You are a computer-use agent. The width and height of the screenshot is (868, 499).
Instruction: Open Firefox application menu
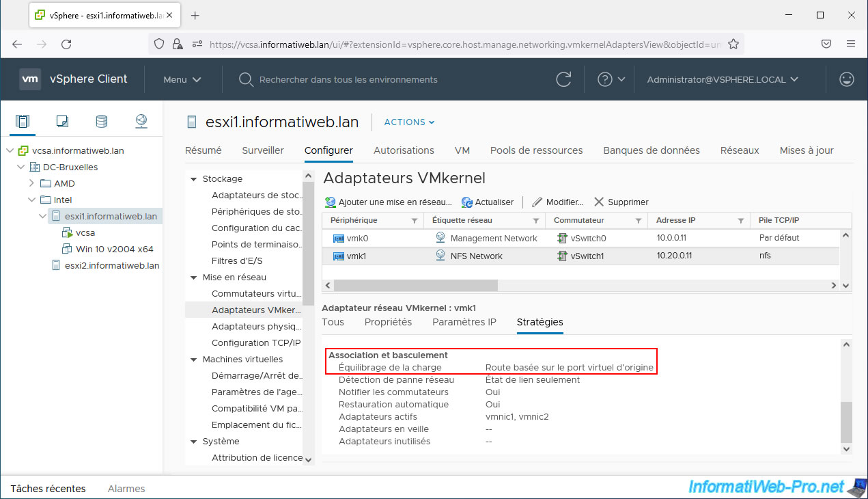pos(851,44)
